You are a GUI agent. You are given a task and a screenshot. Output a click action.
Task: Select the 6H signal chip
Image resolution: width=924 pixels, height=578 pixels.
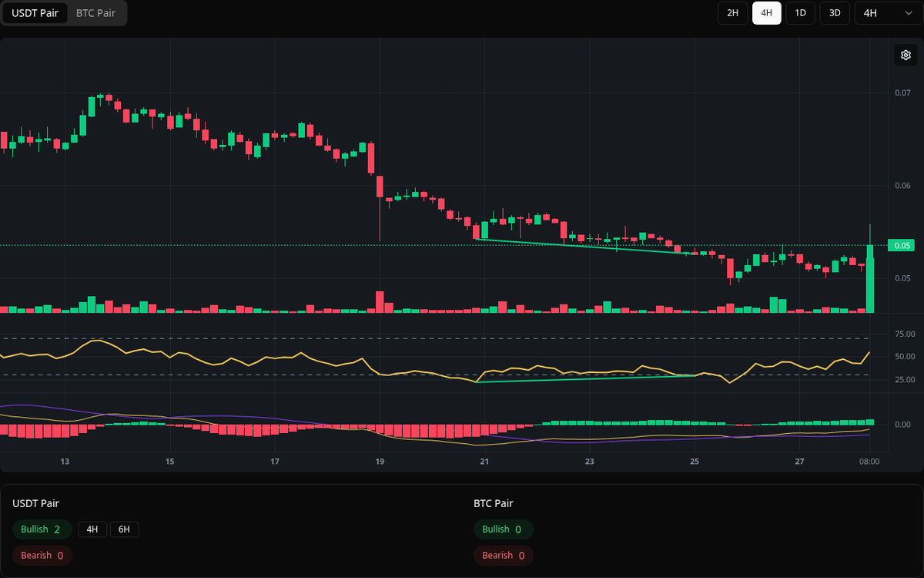125,529
